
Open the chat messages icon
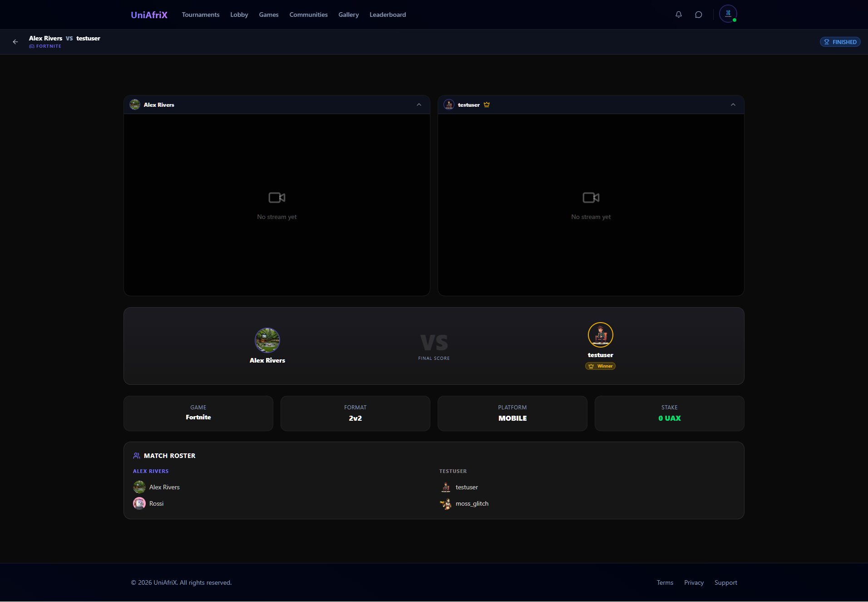pos(698,15)
